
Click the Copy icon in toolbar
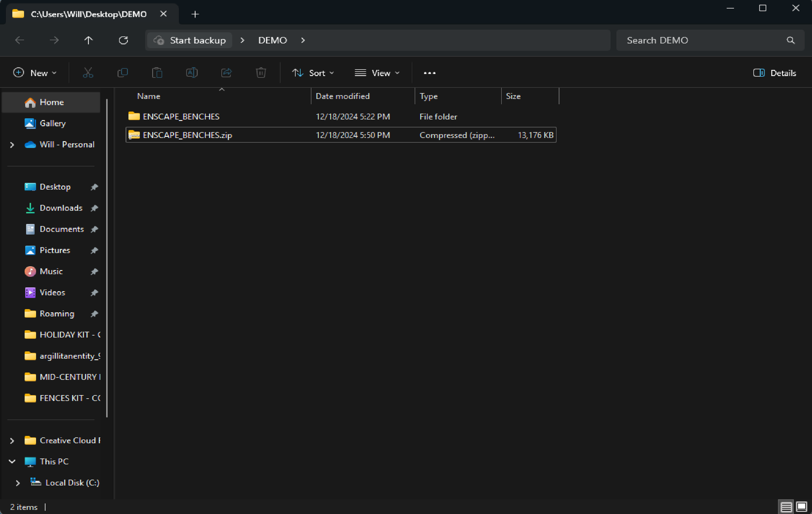pos(122,73)
